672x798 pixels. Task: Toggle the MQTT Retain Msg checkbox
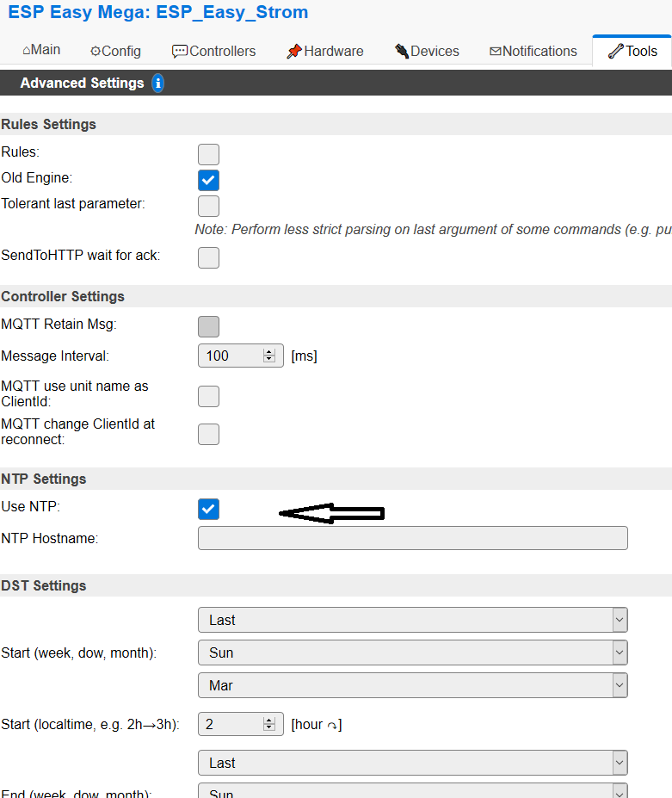point(208,327)
